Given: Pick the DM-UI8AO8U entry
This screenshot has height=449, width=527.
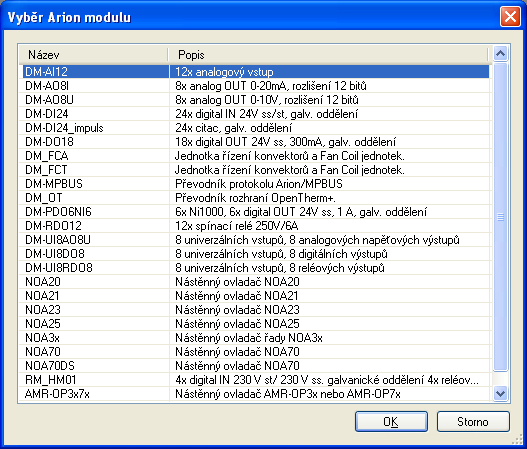Looking at the screenshot, I should click(255, 240).
